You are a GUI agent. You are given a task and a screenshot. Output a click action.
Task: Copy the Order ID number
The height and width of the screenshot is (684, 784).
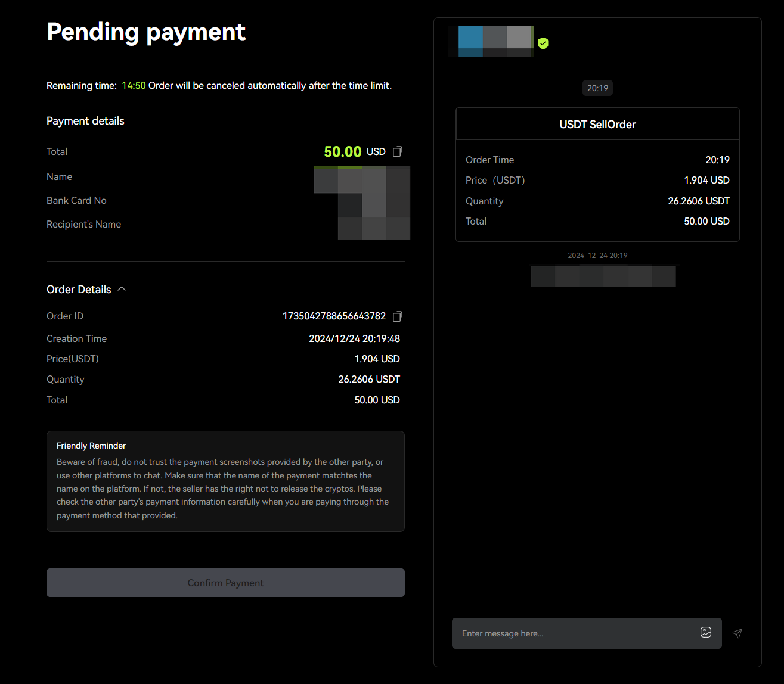(398, 316)
